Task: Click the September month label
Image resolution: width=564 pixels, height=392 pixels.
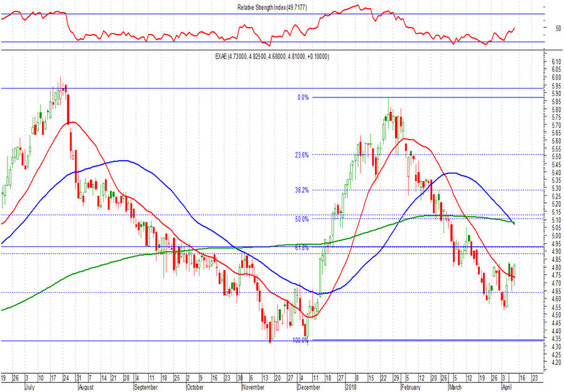Action: coord(146,388)
